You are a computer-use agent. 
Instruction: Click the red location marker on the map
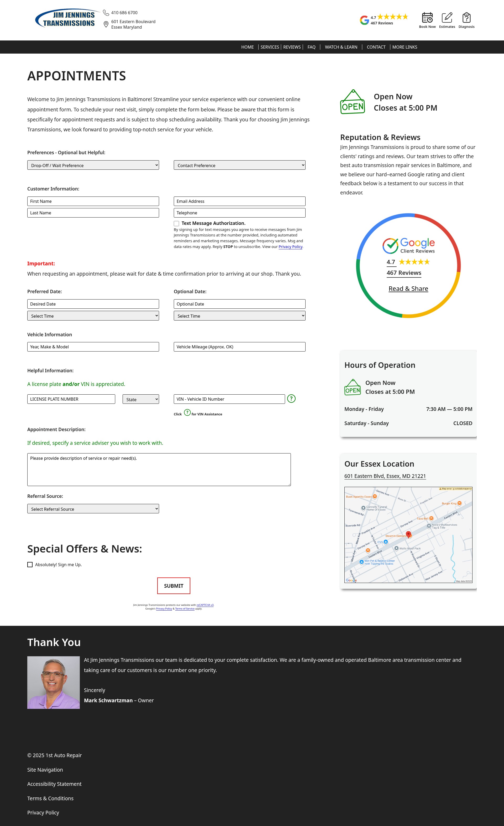pos(408,534)
